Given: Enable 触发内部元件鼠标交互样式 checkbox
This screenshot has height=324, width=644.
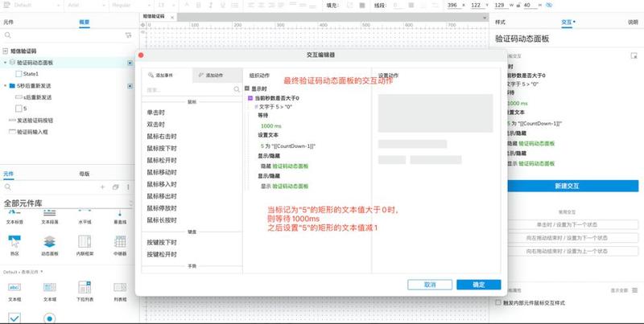Looking at the screenshot, I should tap(498, 302).
